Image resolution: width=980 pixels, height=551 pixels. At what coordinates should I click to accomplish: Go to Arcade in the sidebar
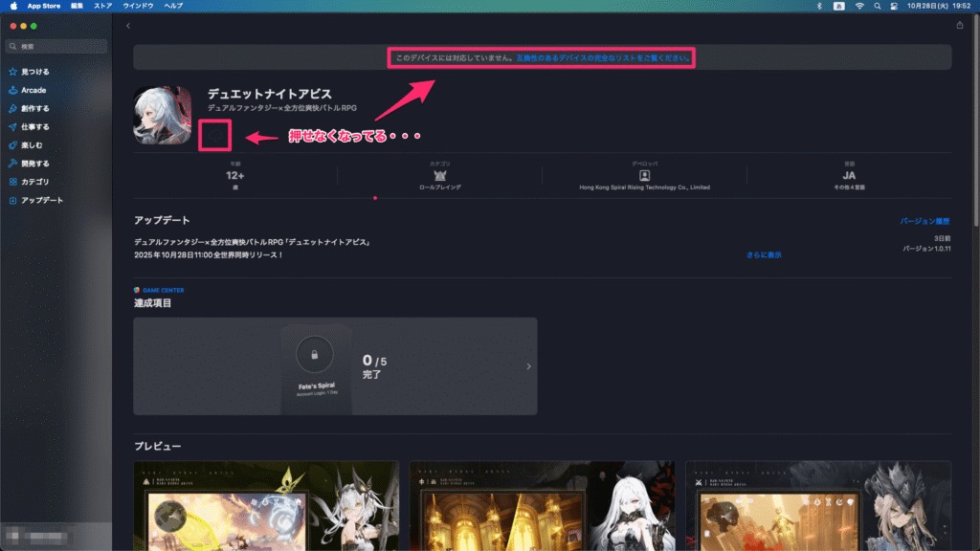[x=33, y=90]
